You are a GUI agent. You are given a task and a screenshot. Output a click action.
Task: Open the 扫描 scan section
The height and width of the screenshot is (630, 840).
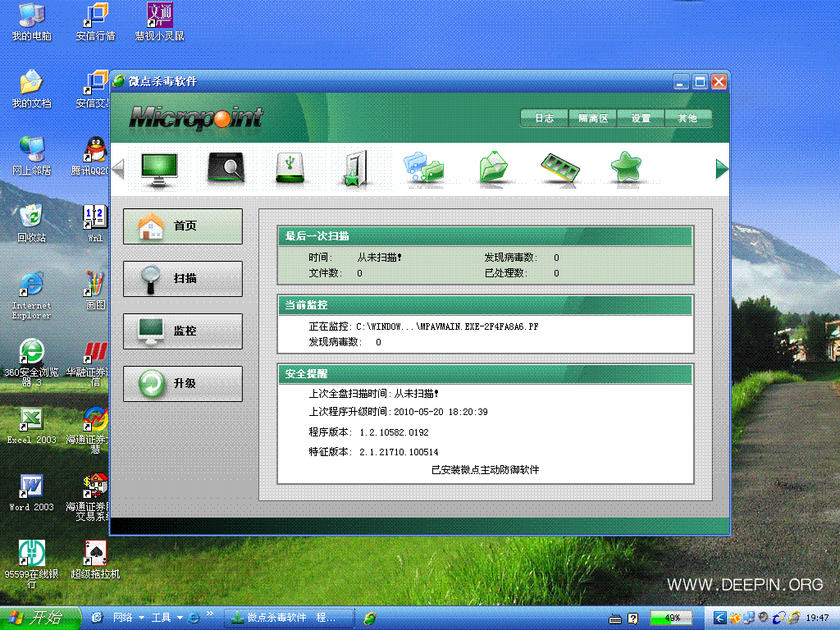(183, 279)
